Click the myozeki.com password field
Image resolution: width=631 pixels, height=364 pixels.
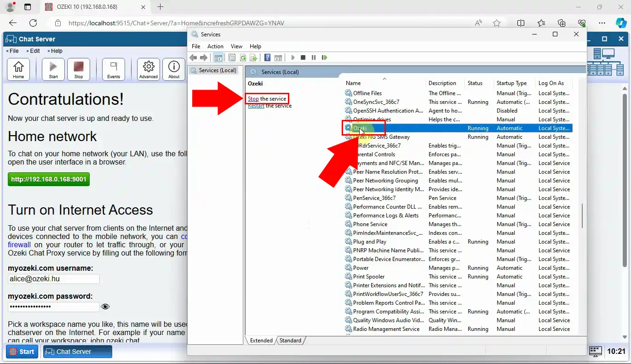tap(54, 307)
